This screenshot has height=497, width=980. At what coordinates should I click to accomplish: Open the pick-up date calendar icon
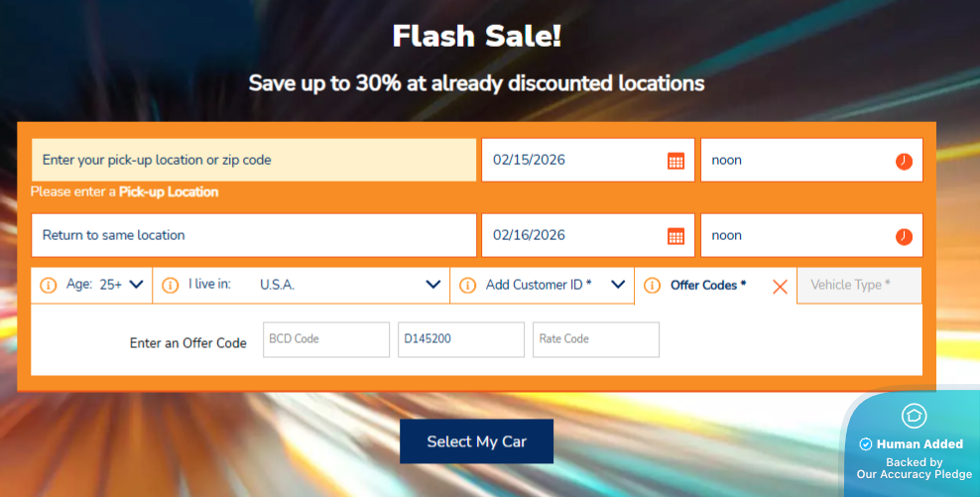click(x=675, y=161)
